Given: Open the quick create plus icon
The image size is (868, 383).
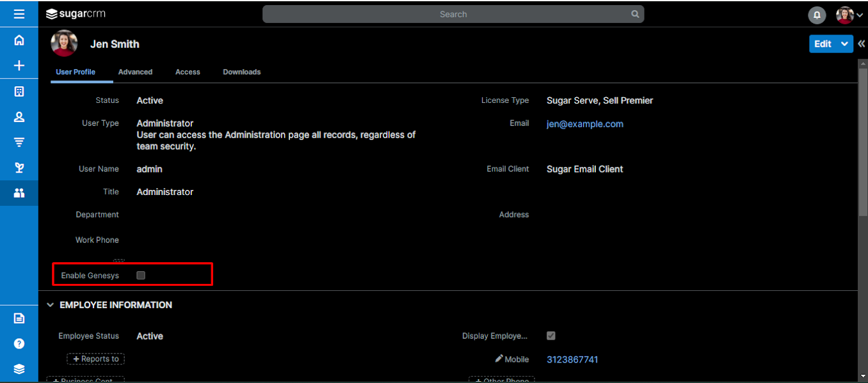Looking at the screenshot, I should point(19,66).
